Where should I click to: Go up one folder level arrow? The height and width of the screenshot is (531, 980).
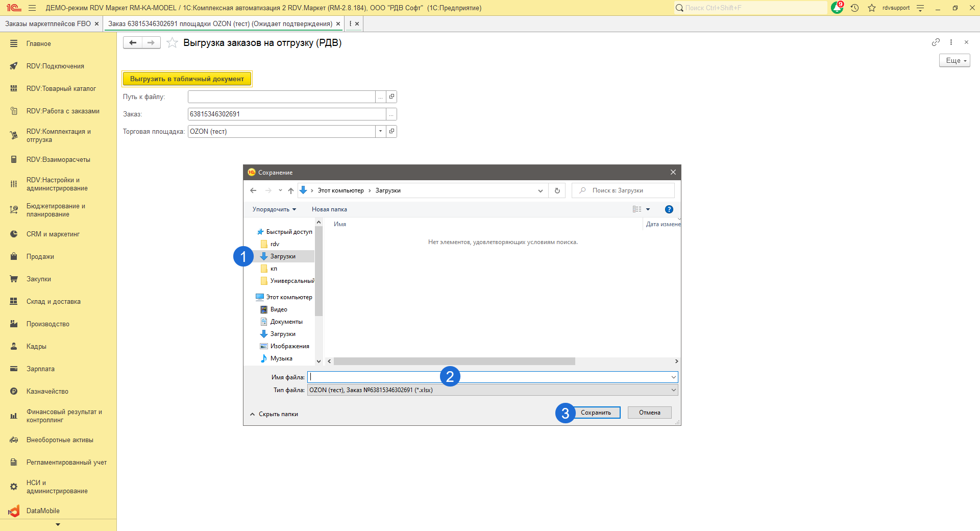coord(290,191)
